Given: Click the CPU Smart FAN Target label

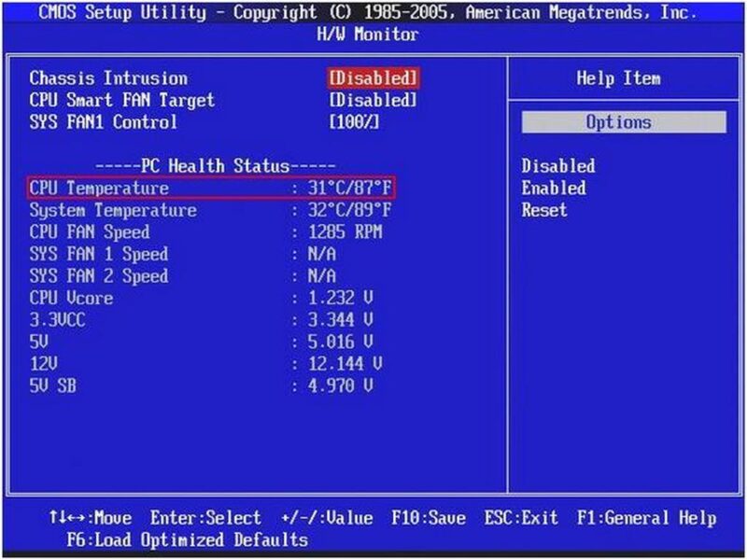Looking at the screenshot, I should (122, 101).
